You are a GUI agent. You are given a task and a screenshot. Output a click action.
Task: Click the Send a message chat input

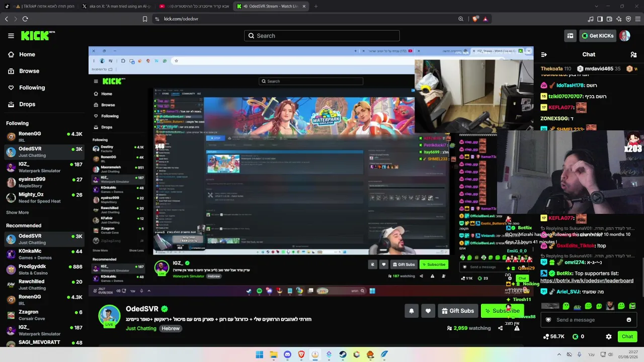point(589,320)
